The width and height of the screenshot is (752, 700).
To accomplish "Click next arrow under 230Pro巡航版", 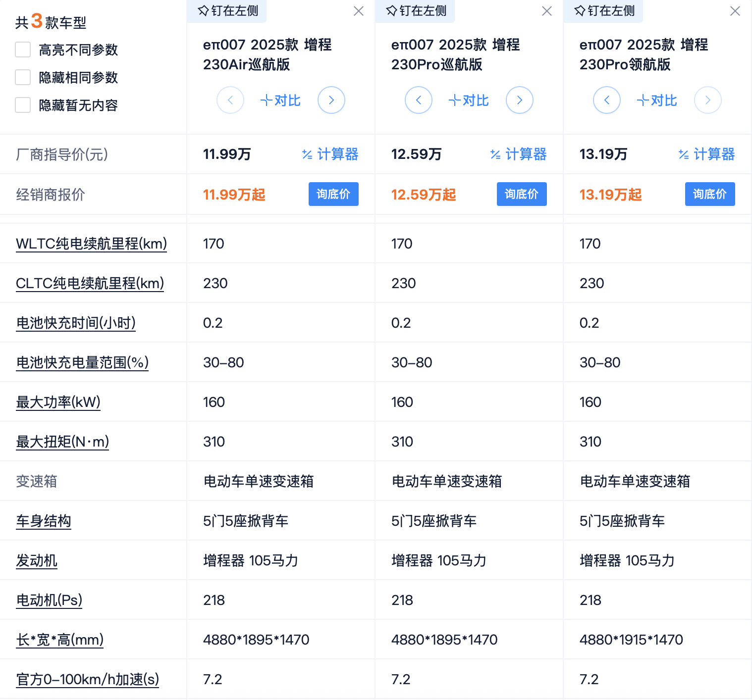I will pos(520,100).
